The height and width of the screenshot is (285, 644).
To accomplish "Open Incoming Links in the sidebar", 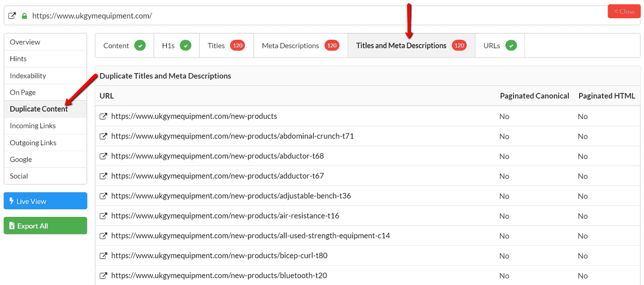I will [45, 126].
